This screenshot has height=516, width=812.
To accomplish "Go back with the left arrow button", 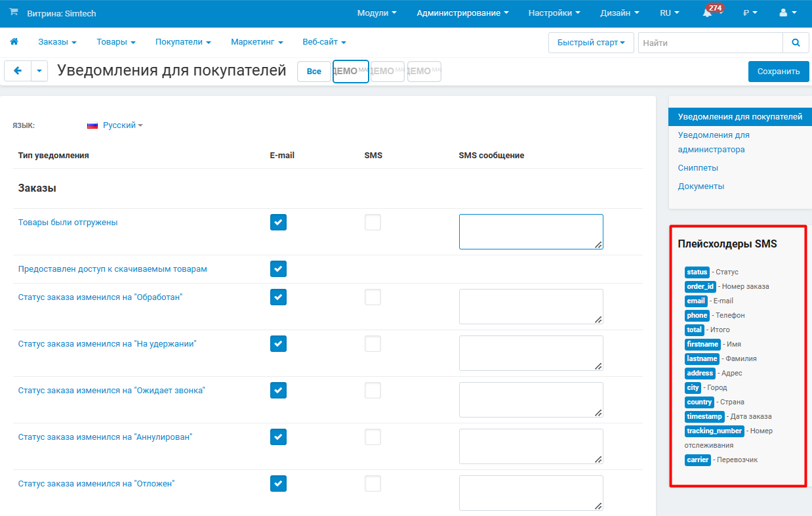I will (18, 72).
